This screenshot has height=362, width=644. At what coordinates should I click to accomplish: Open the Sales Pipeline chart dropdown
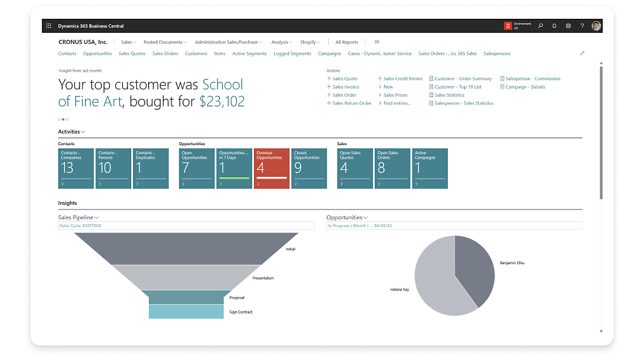pos(97,217)
